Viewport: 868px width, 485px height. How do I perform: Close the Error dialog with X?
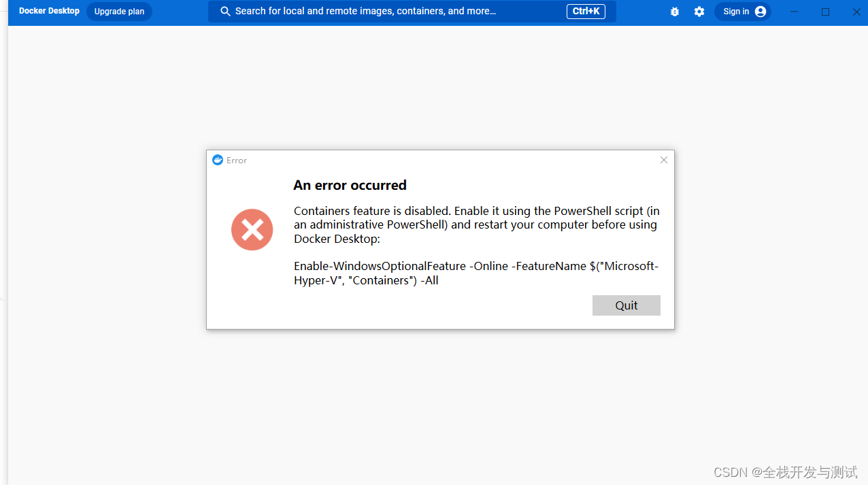(664, 160)
